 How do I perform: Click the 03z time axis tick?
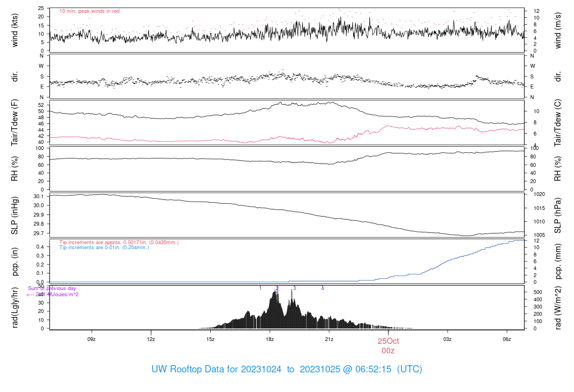[447, 339]
